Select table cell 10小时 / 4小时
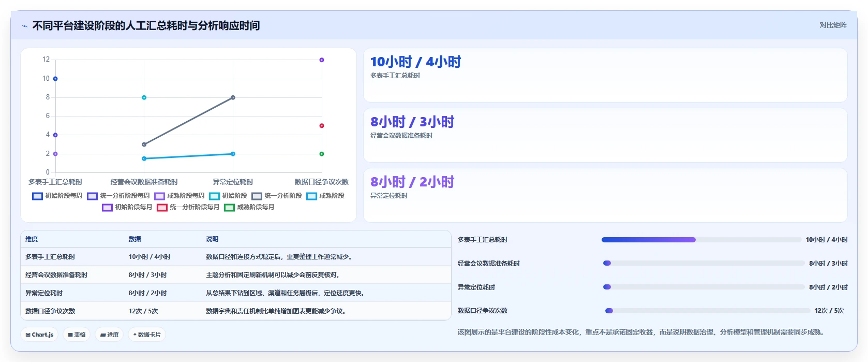 pos(149,257)
